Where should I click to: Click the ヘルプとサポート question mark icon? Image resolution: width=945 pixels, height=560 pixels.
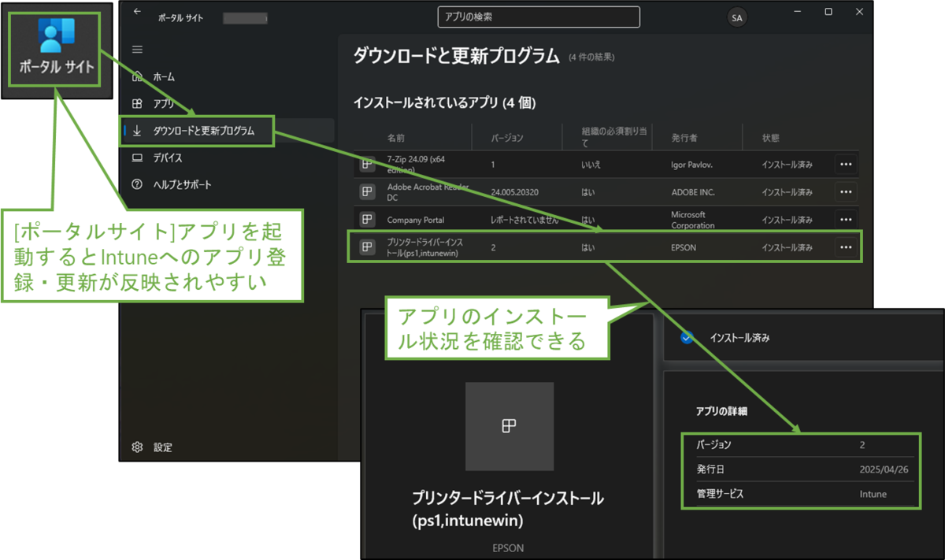pos(137,184)
